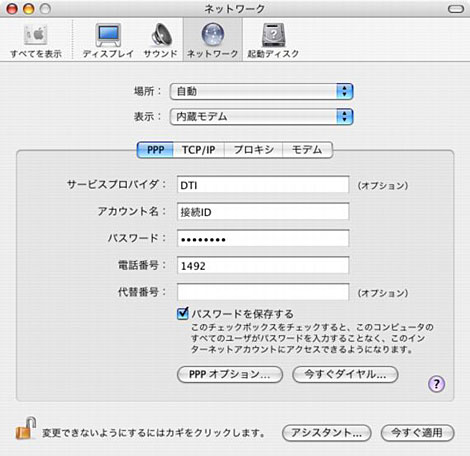Image resolution: width=470 pixels, height=456 pixels.
Task: Switch to the PPP tab
Action: [x=155, y=150]
